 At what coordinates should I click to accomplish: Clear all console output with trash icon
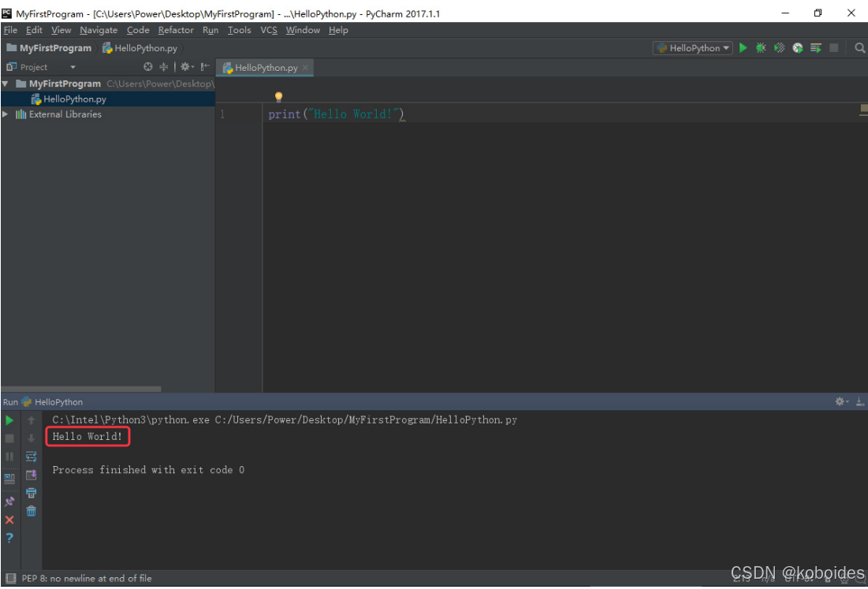31,511
